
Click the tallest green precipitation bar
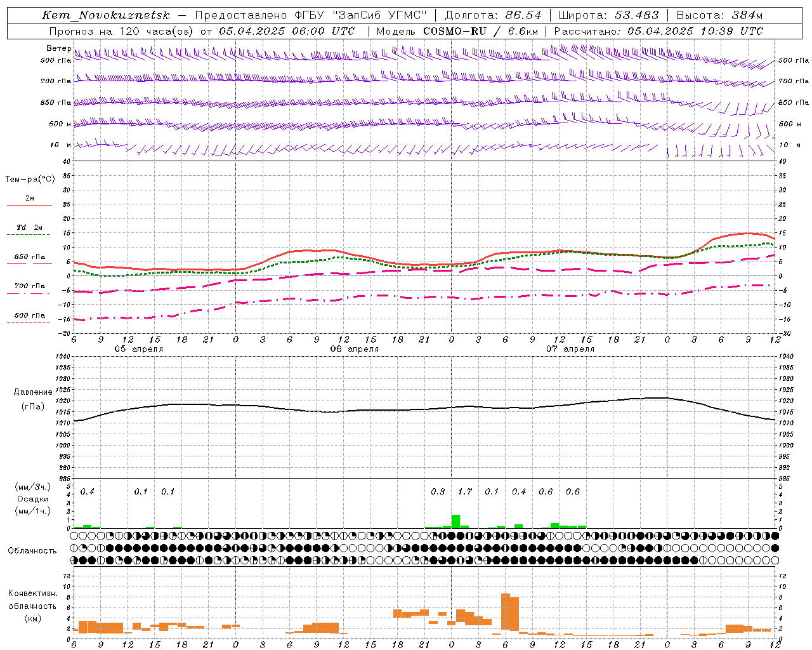click(455, 521)
